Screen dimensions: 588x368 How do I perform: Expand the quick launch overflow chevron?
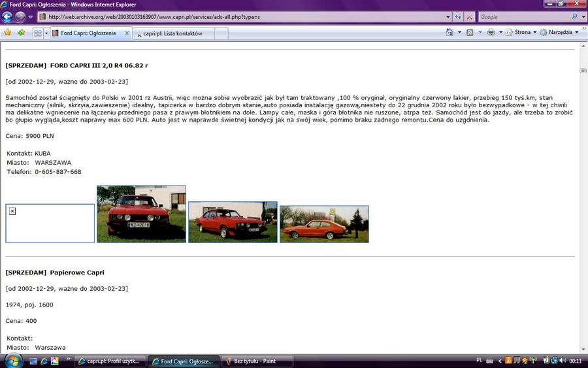click(x=68, y=359)
